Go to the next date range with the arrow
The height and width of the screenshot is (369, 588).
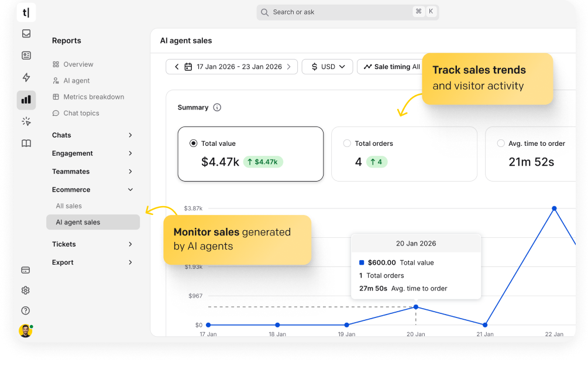point(289,66)
